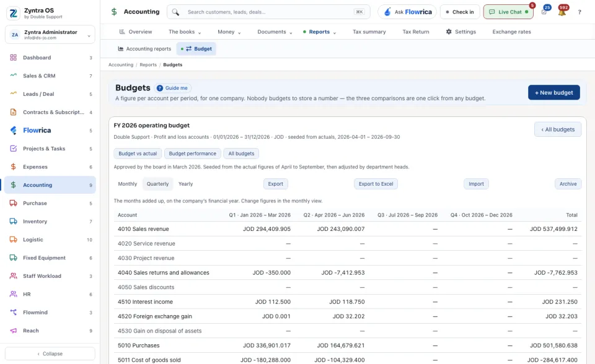Click the Logistic delivery icon
The image size is (595, 364).
(x=13, y=240)
